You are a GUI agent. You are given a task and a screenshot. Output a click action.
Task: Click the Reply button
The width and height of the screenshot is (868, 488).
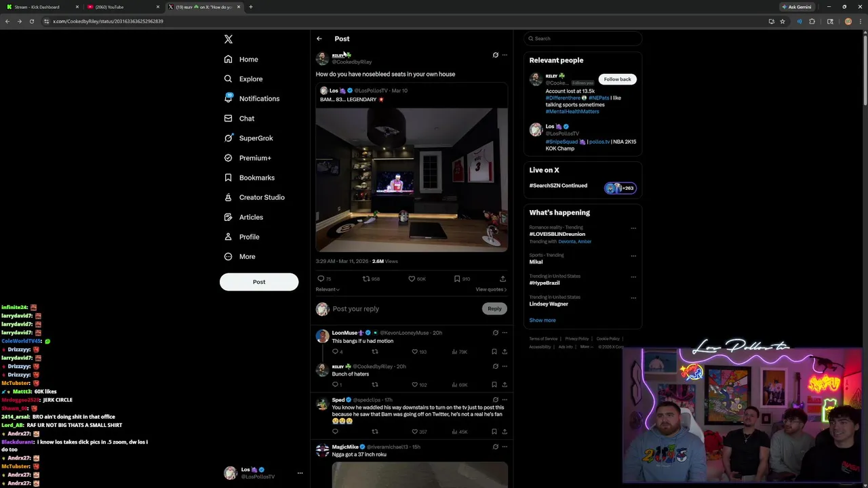pyautogui.click(x=494, y=308)
